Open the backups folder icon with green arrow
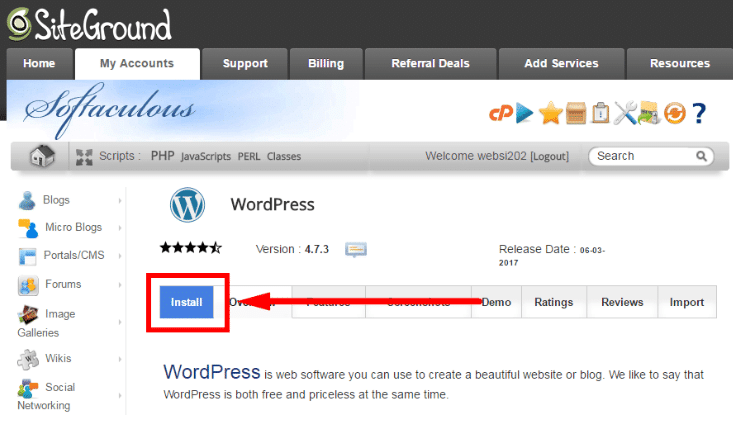Screen dimensions: 733x422 (x=650, y=113)
